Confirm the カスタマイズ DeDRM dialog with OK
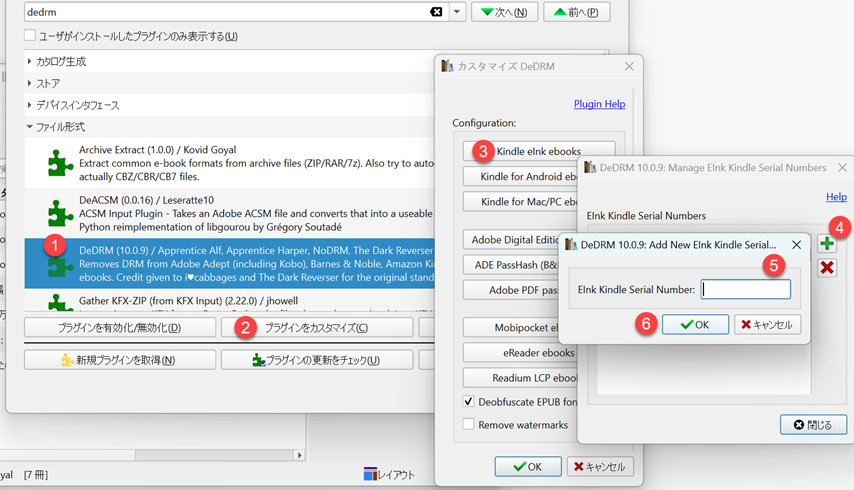The width and height of the screenshot is (854, 490). 528,467
